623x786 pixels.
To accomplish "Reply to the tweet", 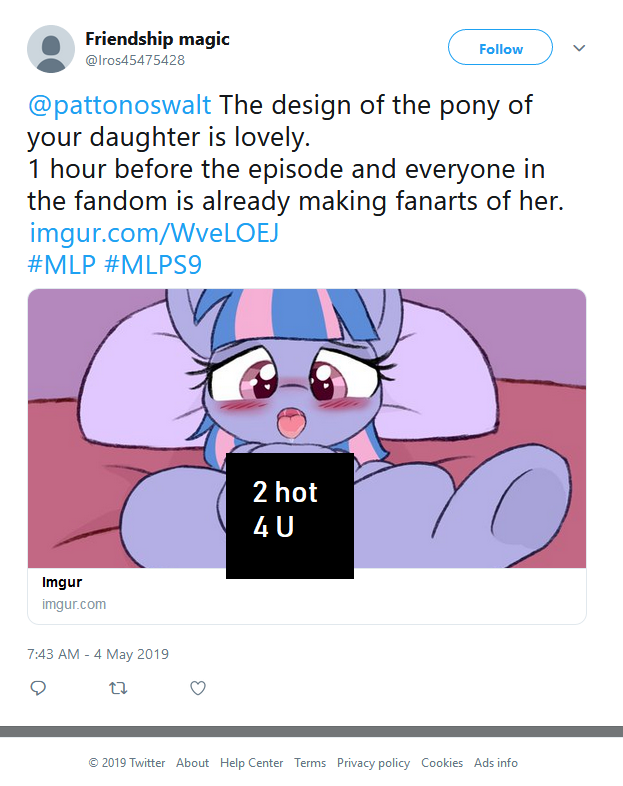I will pos(39,688).
